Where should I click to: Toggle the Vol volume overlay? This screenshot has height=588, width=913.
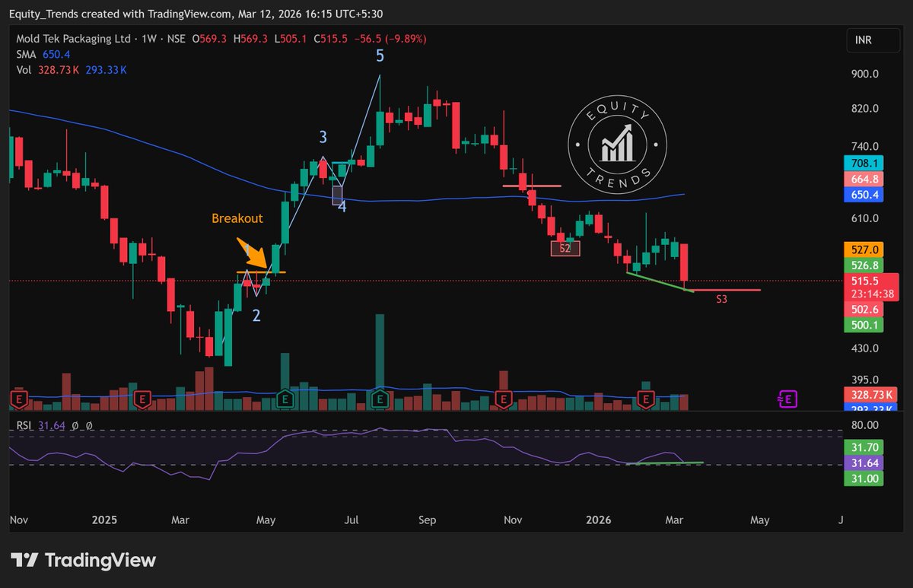tap(25, 69)
